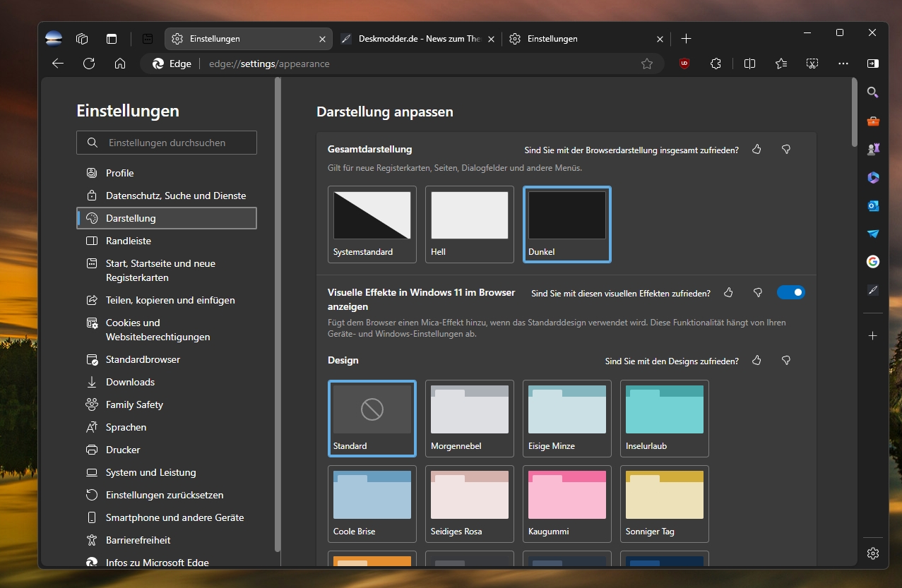
Task: Open sidebar settings gear at bottom
Action: click(x=873, y=553)
